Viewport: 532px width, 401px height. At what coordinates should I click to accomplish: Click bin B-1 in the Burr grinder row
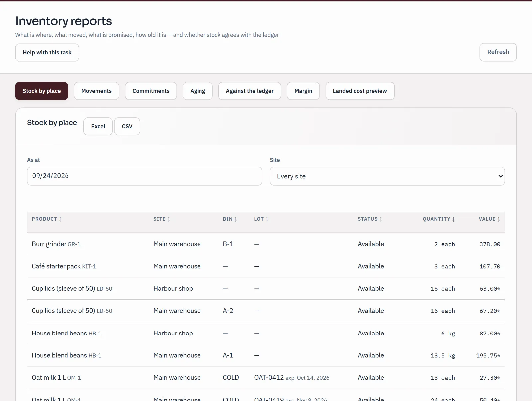[228, 244]
